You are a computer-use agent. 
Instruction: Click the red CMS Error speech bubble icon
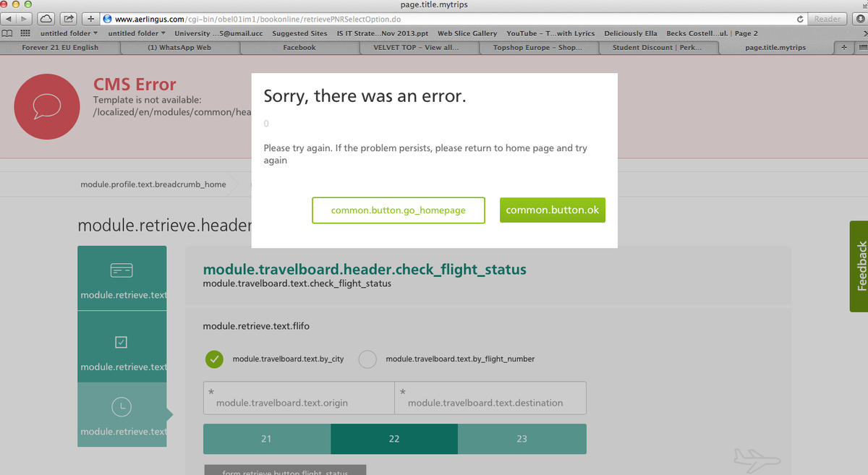pos(47,106)
